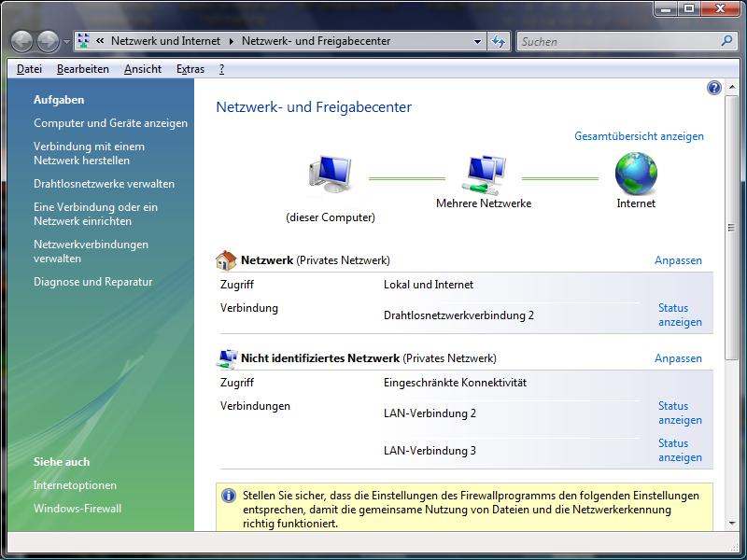The width and height of the screenshot is (747, 560).
Task: Click Anpassen for Netzwerk
Action: [678, 260]
